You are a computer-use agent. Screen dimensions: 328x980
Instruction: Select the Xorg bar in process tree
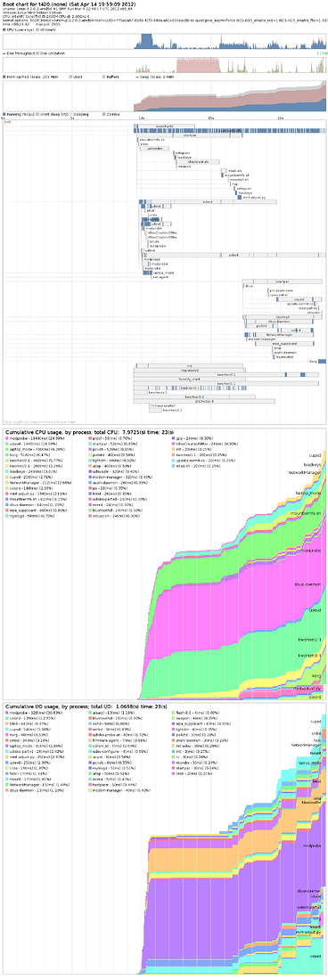tap(322, 361)
